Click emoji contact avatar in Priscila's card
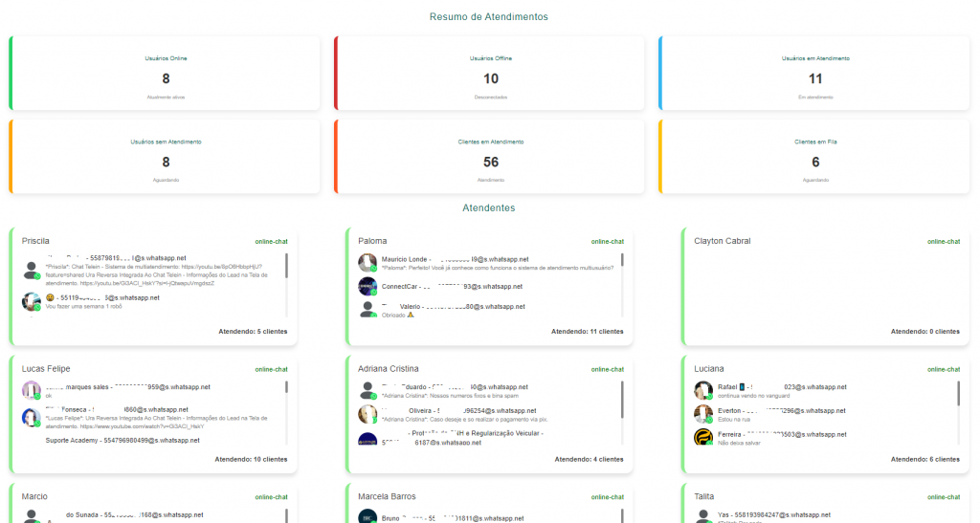Viewport: 980px width, 523px height. (32, 302)
